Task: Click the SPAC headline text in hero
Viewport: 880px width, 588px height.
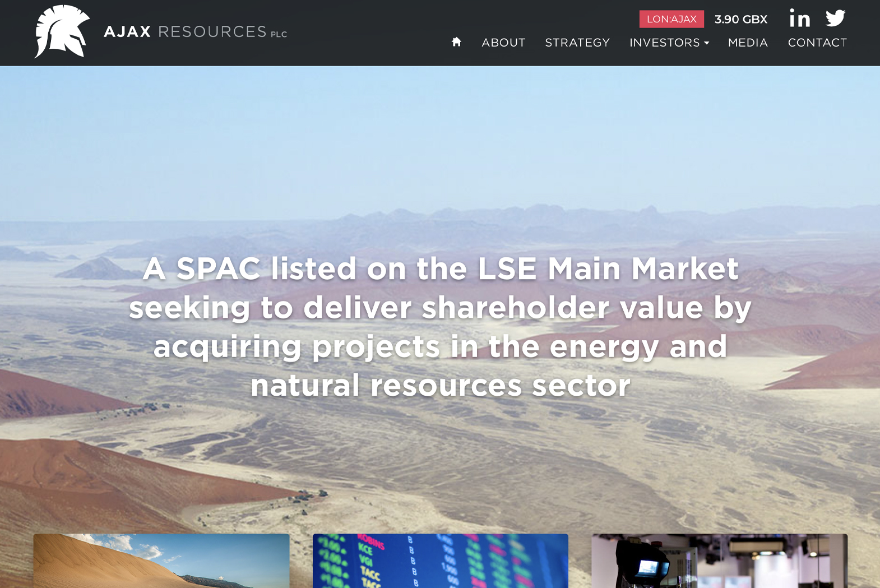Action: (x=440, y=326)
